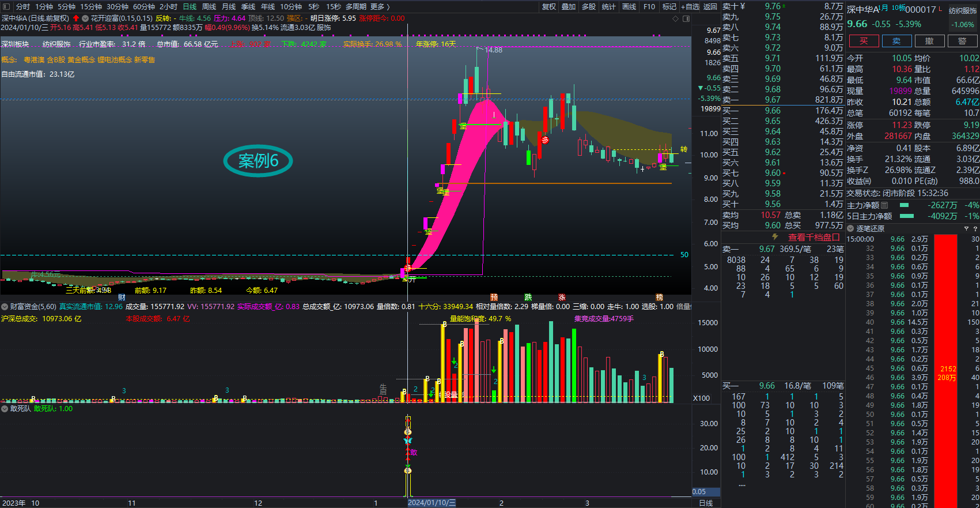The image size is (980, 508).
Task: Click the 粤港澳 concept tag
Action: click(x=34, y=60)
